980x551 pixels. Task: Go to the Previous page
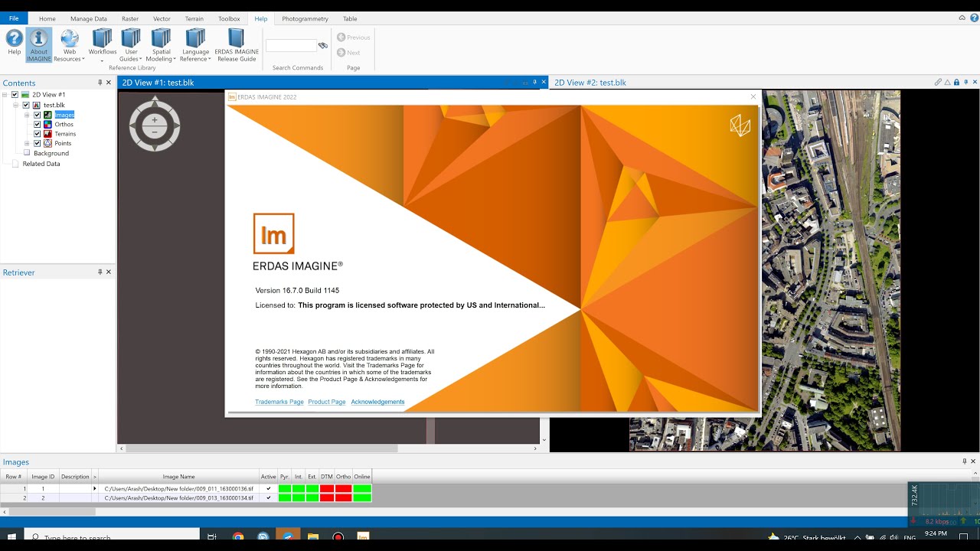[354, 37]
